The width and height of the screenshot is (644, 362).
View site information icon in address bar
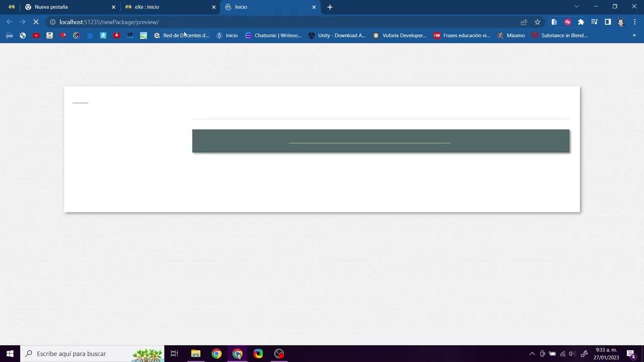[52, 22]
